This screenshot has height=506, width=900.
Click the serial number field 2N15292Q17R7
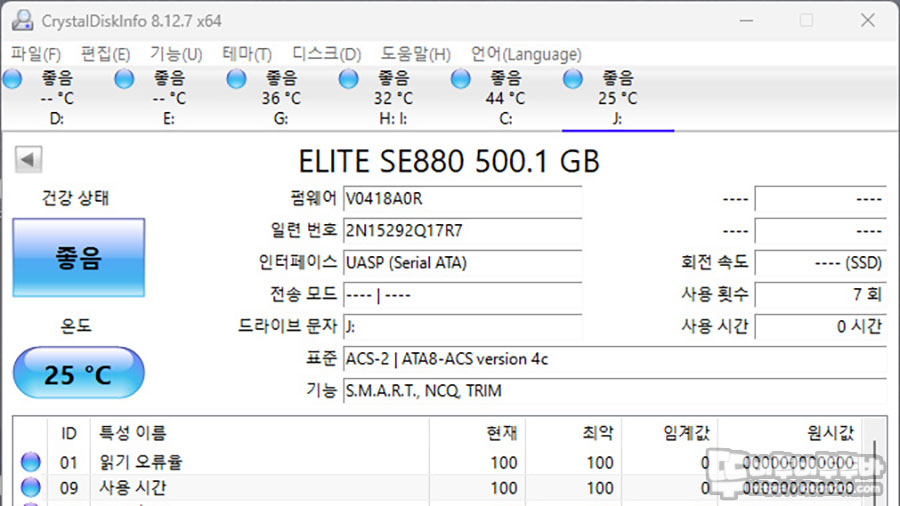(x=463, y=231)
